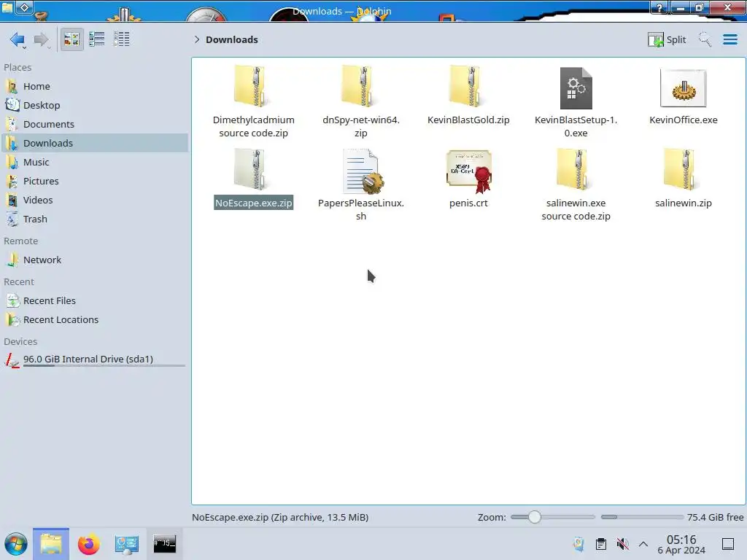Select KevinBlastGold.zip archive icon
Image resolution: width=747 pixels, height=560 pixels.
(468, 87)
